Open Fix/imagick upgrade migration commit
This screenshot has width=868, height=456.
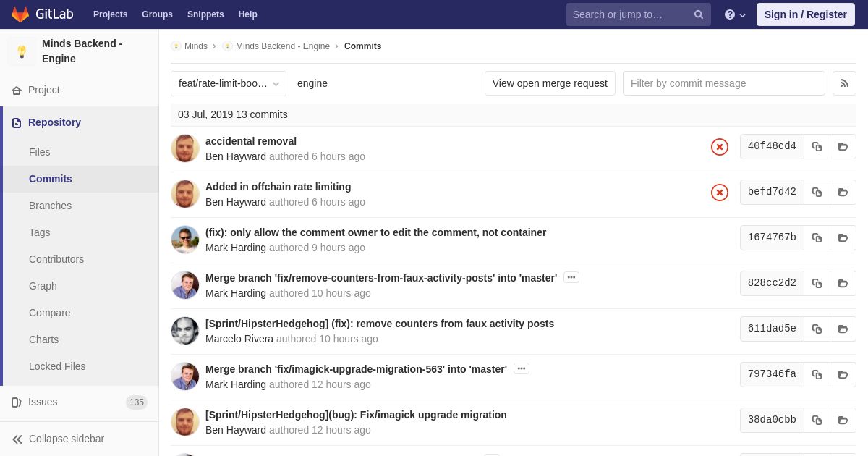click(x=356, y=415)
